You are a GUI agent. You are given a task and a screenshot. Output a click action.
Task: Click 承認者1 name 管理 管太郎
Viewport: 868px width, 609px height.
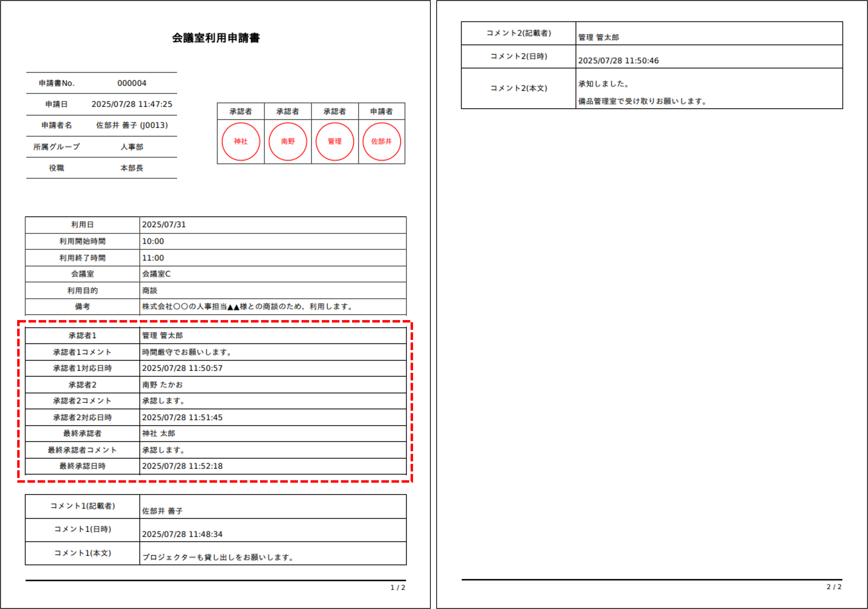[162, 336]
